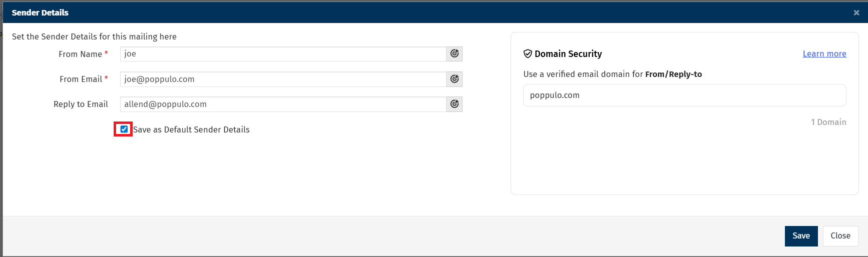Open personalization icon beside Reply to Email field
The width and height of the screenshot is (868, 257).
[x=454, y=104]
